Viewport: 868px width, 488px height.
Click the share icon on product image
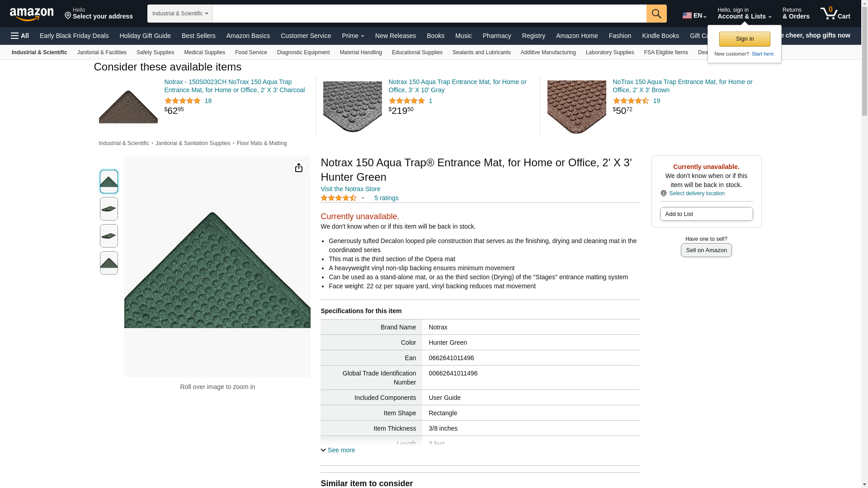click(x=299, y=168)
